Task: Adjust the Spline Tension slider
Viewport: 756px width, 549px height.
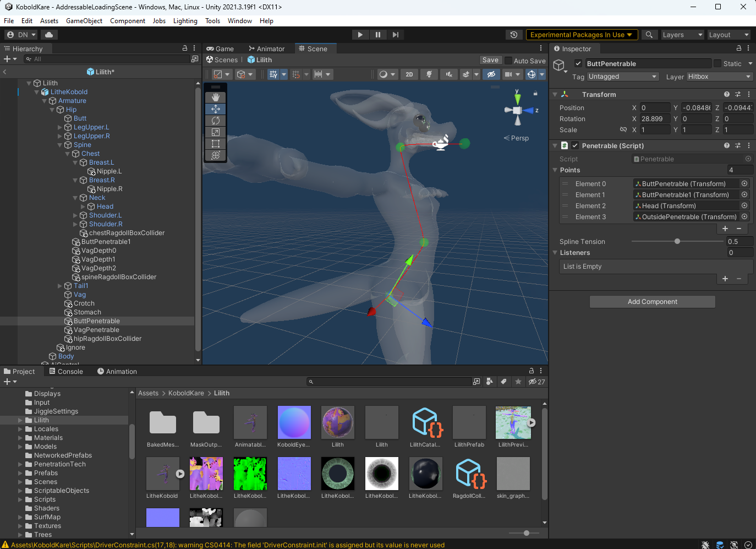Action: click(x=677, y=241)
